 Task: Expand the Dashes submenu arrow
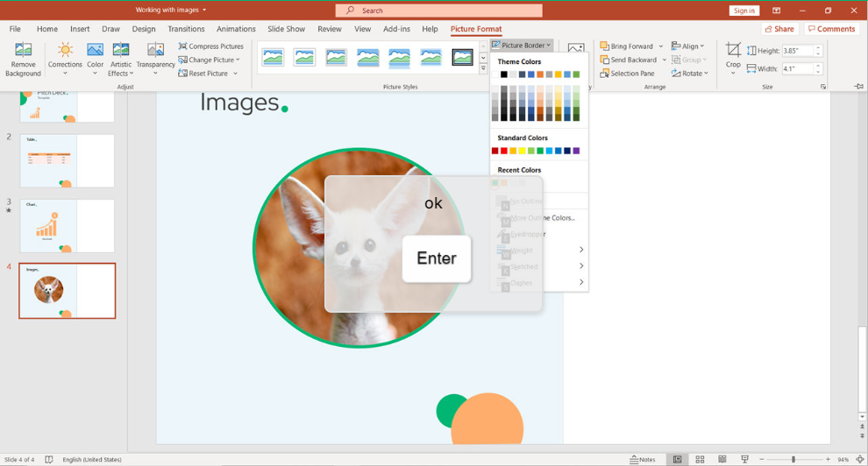pos(581,282)
